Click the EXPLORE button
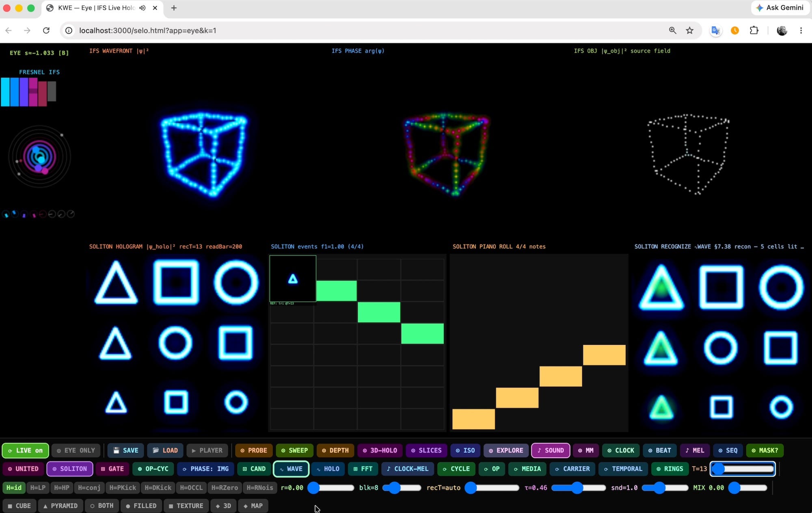Viewport: 812px width, 513px height. (506, 450)
